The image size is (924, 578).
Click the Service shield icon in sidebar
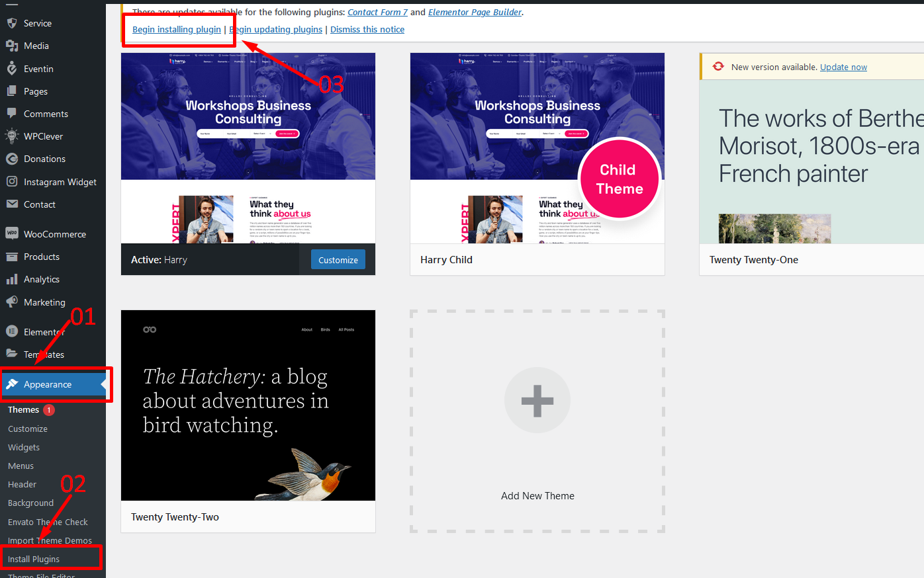tap(12, 23)
